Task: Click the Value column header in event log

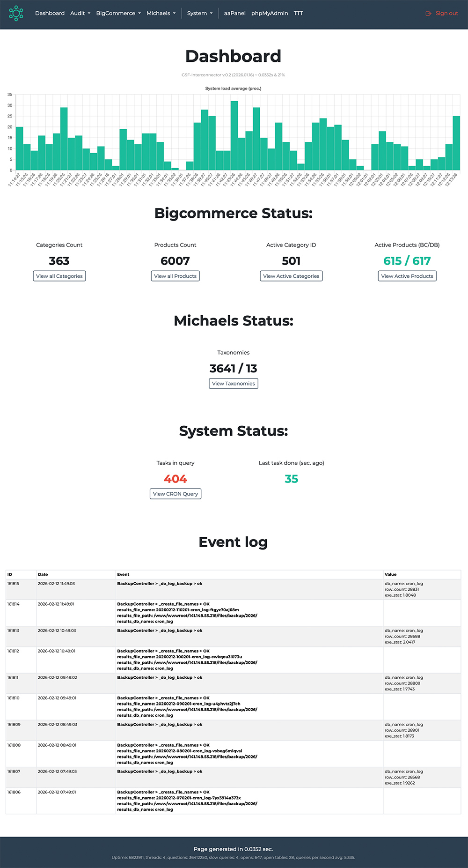Action: coord(390,574)
